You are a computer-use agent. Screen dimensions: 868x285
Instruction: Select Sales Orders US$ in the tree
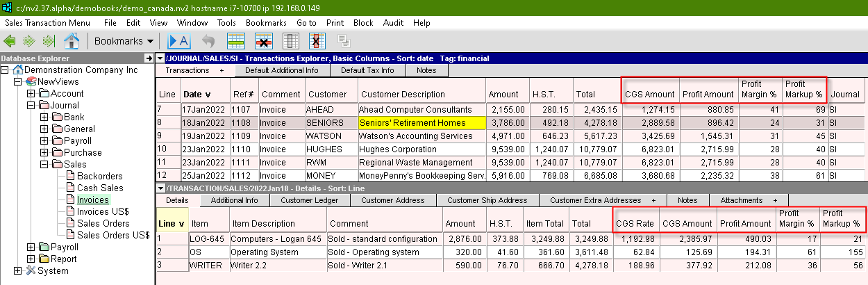coord(112,236)
